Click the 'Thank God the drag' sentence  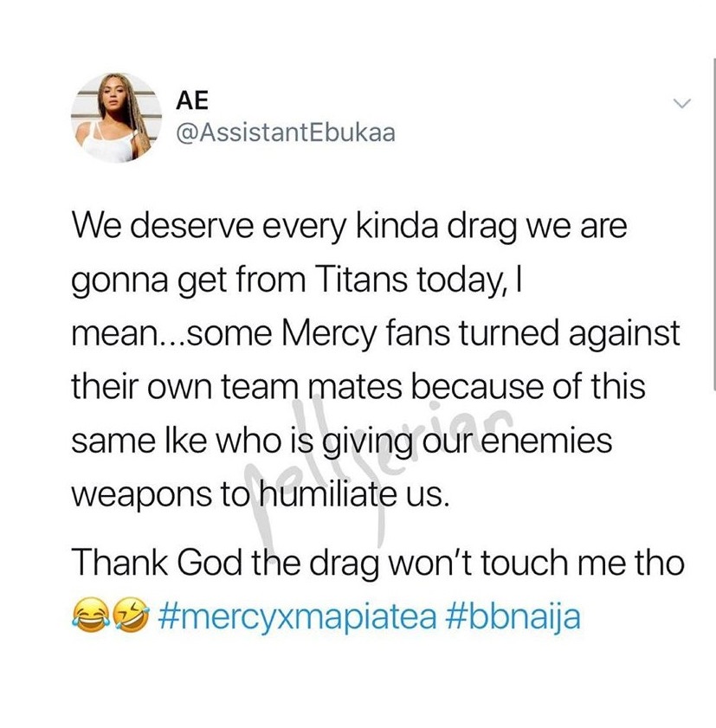[377, 563]
